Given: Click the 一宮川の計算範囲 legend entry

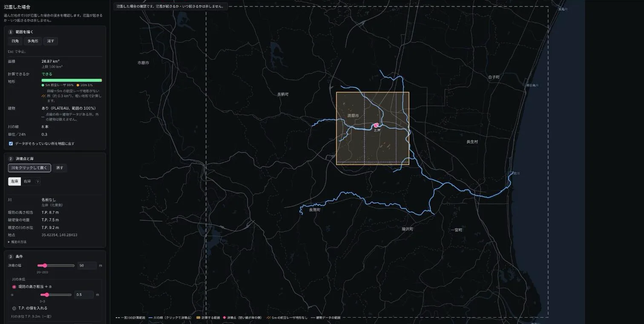Looking at the screenshot, I should click(x=130, y=318).
